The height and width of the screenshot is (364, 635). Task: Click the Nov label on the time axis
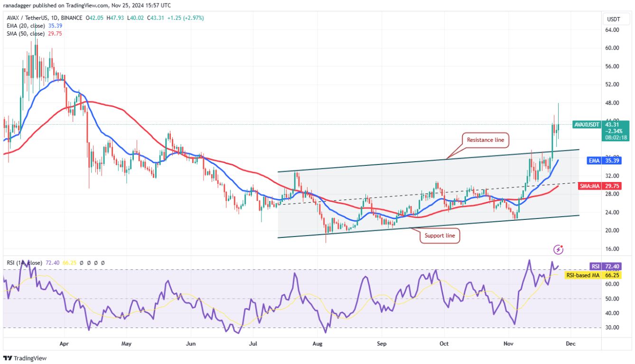(x=508, y=343)
